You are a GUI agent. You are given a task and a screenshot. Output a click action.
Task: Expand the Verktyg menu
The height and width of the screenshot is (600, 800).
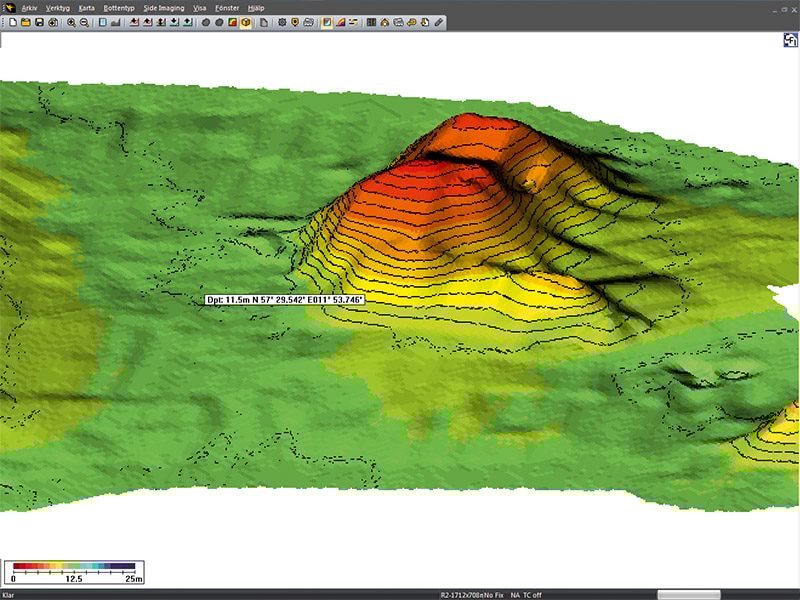[58, 7]
